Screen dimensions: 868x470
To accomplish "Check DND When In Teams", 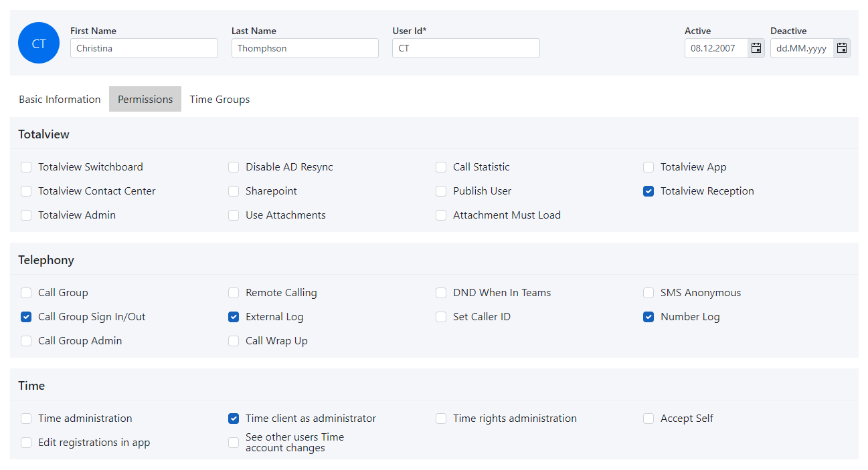I will coord(441,293).
